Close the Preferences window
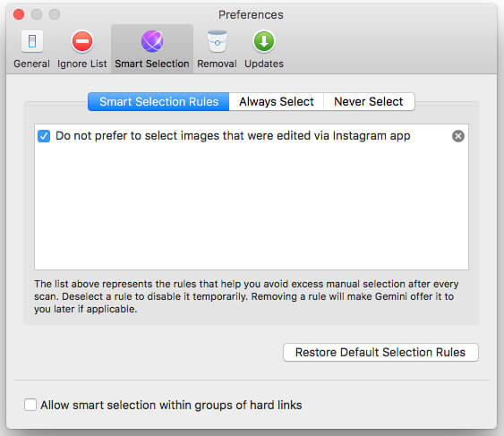The image size is (504, 436). pos(19,14)
